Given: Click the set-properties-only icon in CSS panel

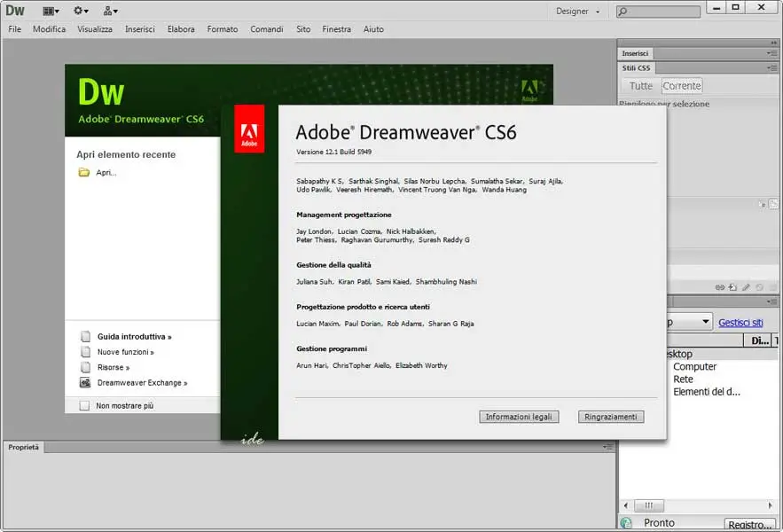Looking at the screenshot, I should point(773,204).
